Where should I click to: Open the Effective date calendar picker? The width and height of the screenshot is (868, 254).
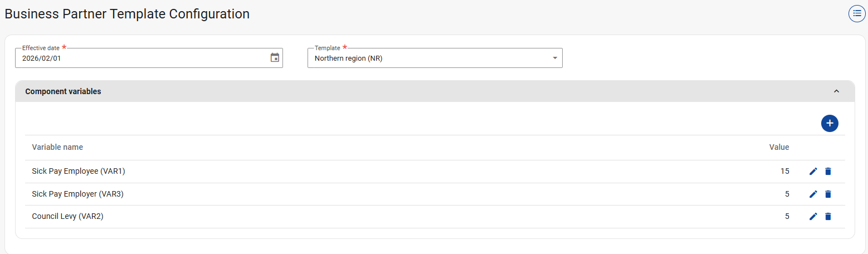tap(275, 57)
